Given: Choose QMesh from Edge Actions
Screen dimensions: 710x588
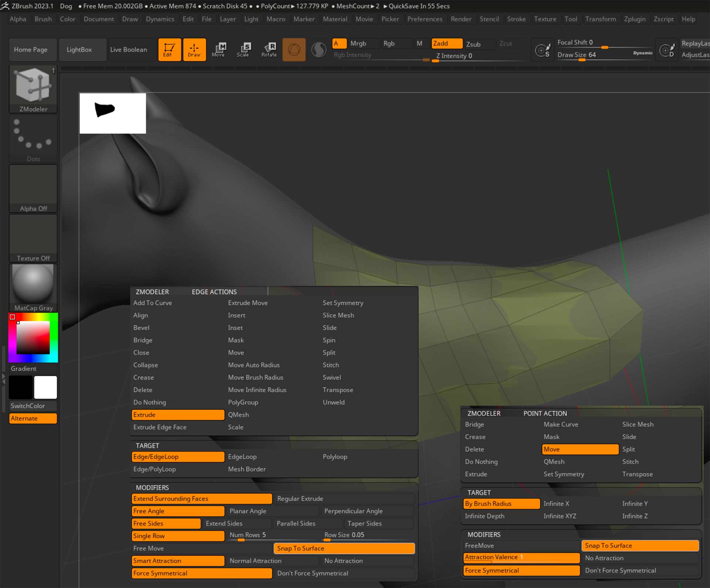Looking at the screenshot, I should (x=238, y=415).
